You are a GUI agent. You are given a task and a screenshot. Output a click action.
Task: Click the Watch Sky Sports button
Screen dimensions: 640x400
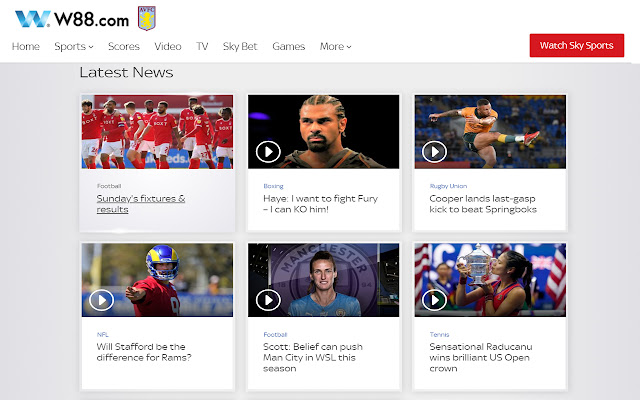(576, 46)
